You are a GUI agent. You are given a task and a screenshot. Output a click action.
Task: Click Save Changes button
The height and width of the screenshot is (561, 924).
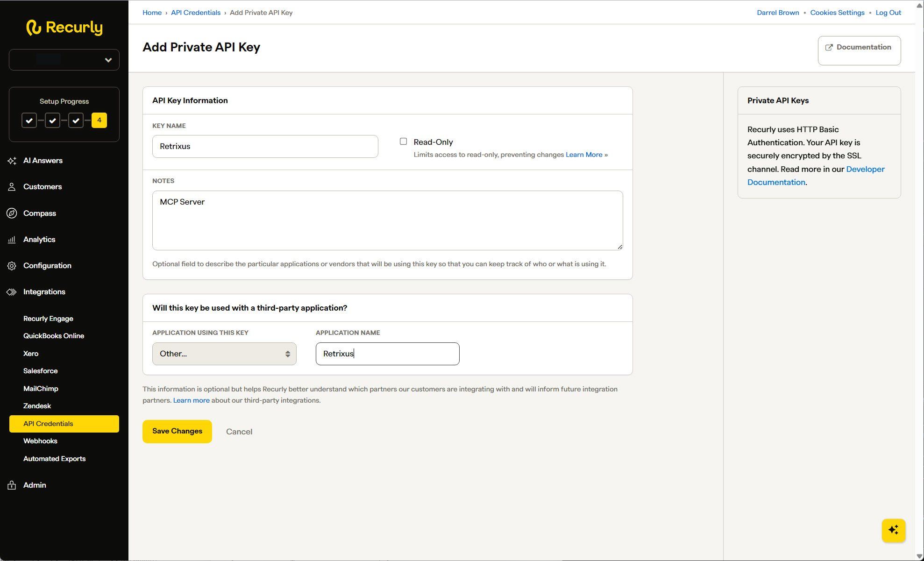click(177, 431)
